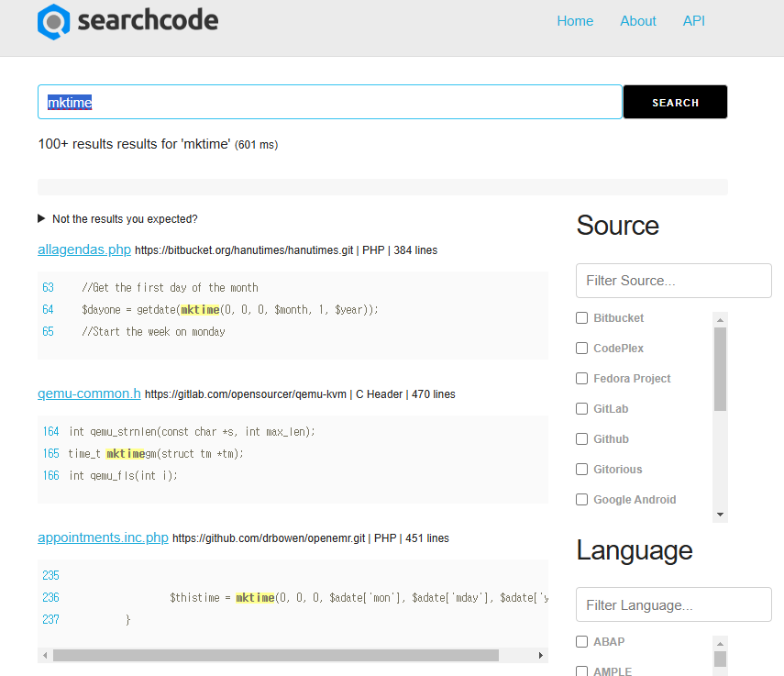Check the Gitorious source checkbox
784x676 pixels.
[x=581, y=469]
